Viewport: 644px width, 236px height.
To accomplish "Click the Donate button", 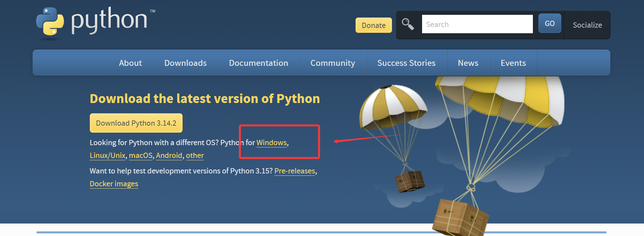I will pos(374,25).
